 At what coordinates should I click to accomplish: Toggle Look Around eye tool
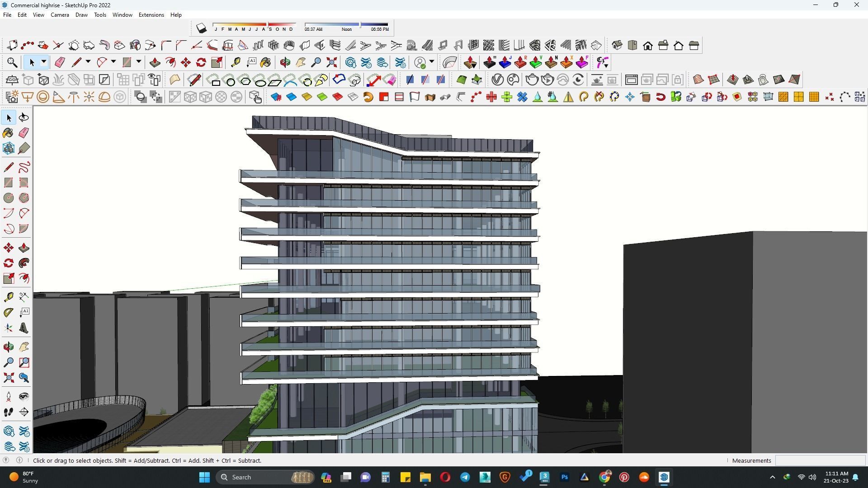coord(24,397)
